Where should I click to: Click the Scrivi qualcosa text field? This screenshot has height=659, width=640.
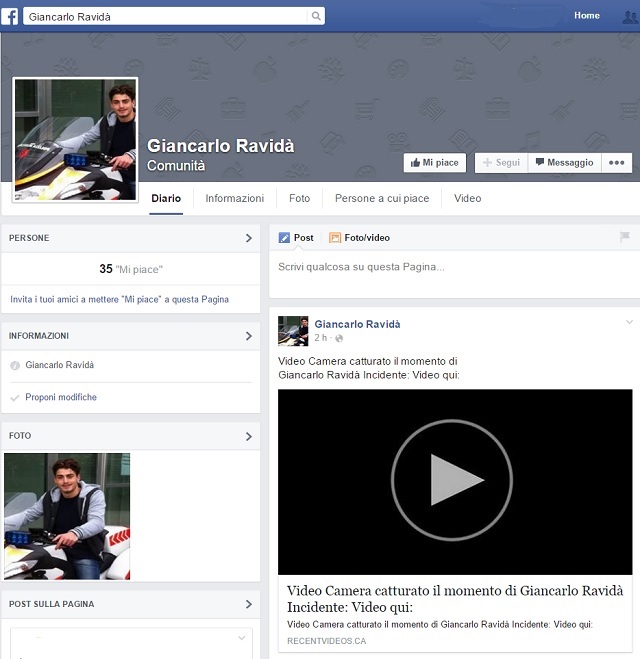click(450, 267)
